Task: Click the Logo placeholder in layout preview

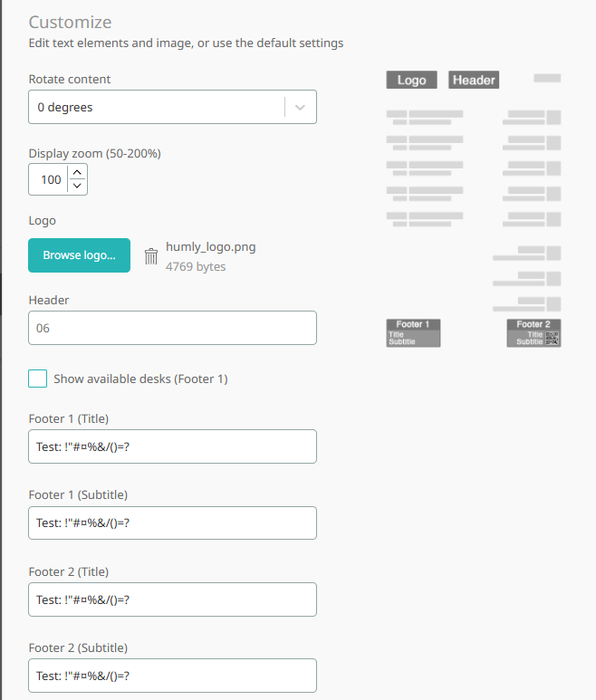Action: (x=411, y=80)
